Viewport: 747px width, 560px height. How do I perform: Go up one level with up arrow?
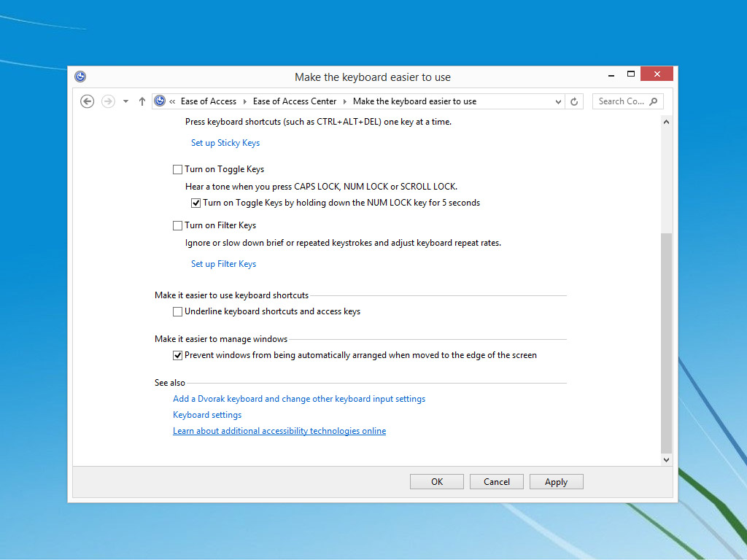(142, 101)
